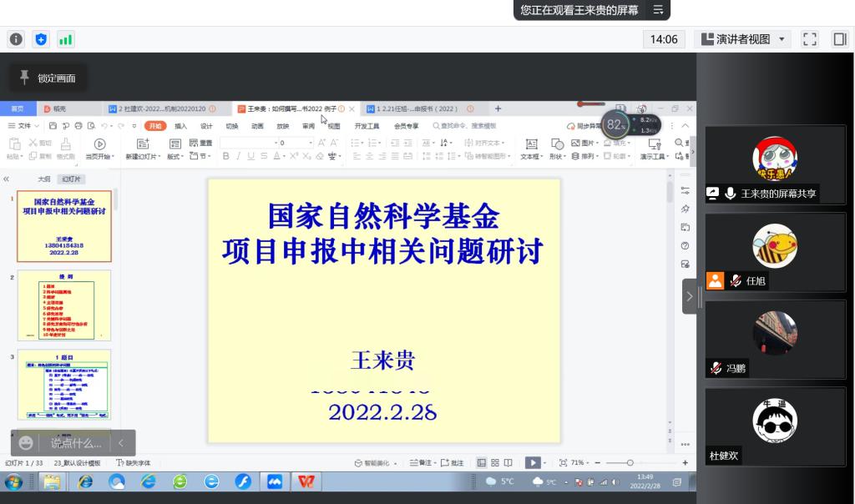Click the emoji reaction smiley icon
Viewport: 855px width, 504px height.
27,443
